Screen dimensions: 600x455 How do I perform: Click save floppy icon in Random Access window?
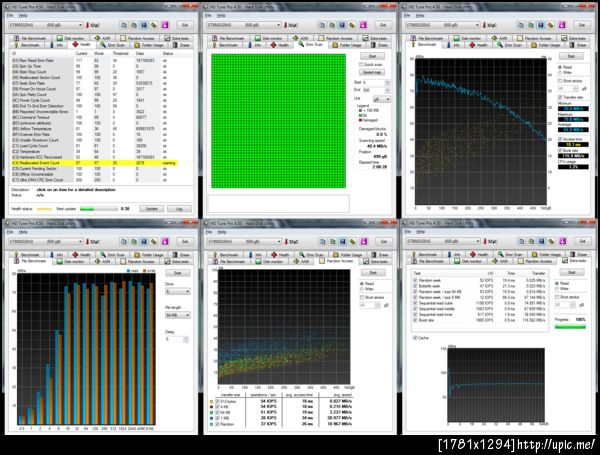[x=342, y=241]
